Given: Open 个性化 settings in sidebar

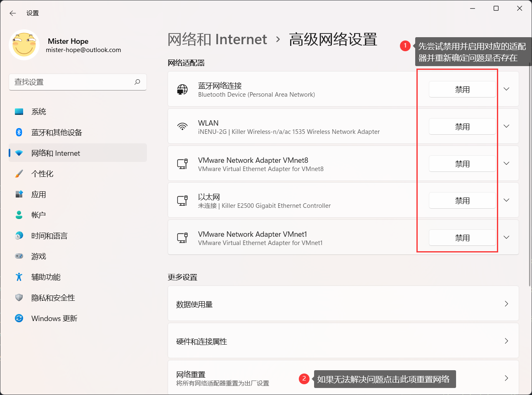Looking at the screenshot, I should point(78,174).
